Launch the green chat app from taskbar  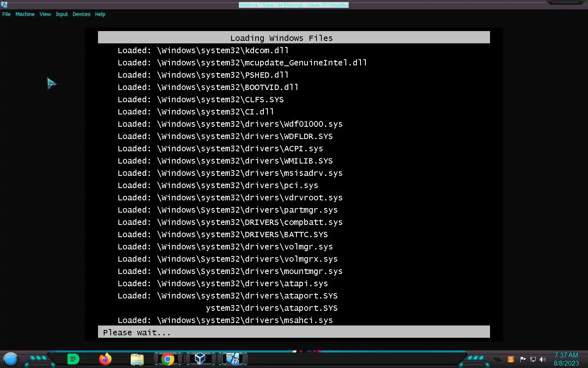73,359
